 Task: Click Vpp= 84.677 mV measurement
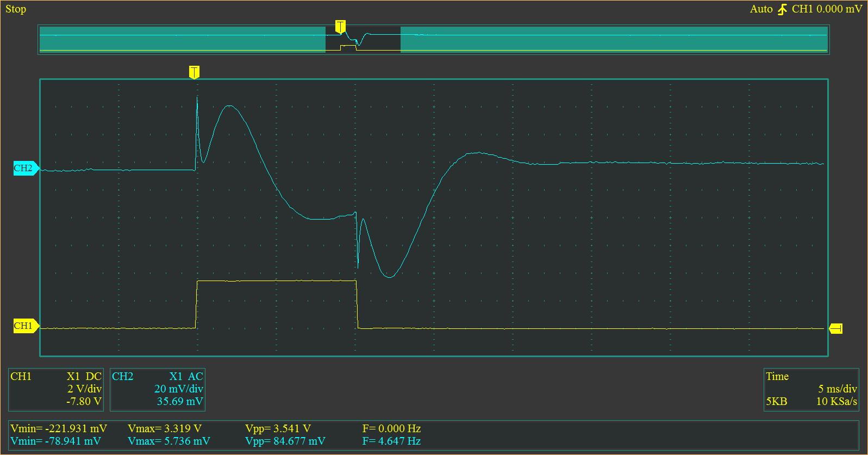click(x=285, y=441)
